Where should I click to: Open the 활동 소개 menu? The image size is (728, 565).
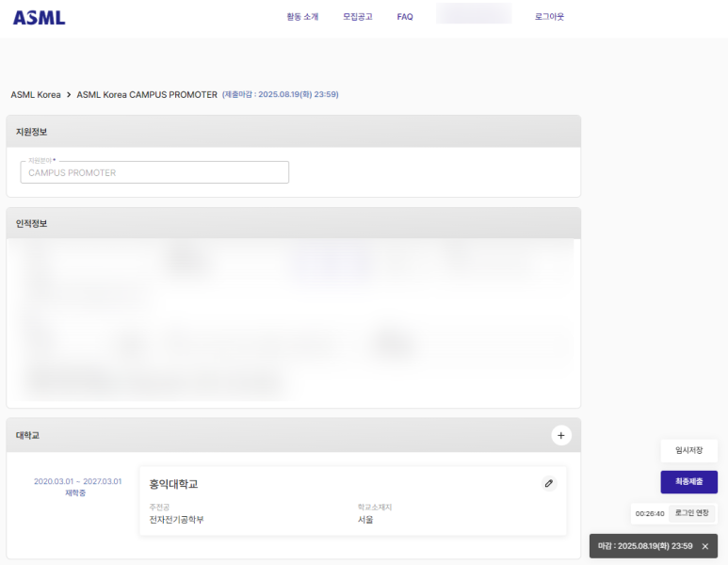[x=302, y=17]
